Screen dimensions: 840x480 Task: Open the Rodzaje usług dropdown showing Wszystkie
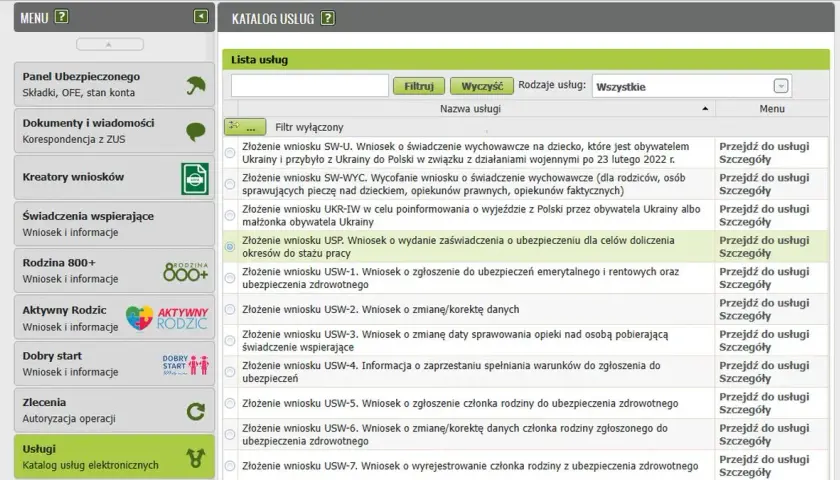[692, 86]
